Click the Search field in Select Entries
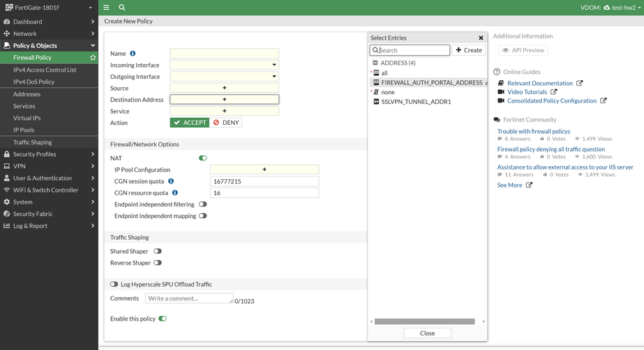Screen dimensions: 644x350 point(410,50)
